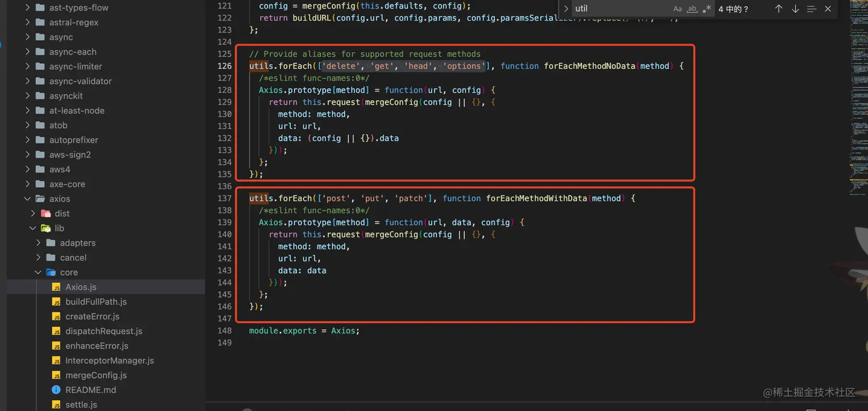Click the axios open folder icon

[x=40, y=199]
